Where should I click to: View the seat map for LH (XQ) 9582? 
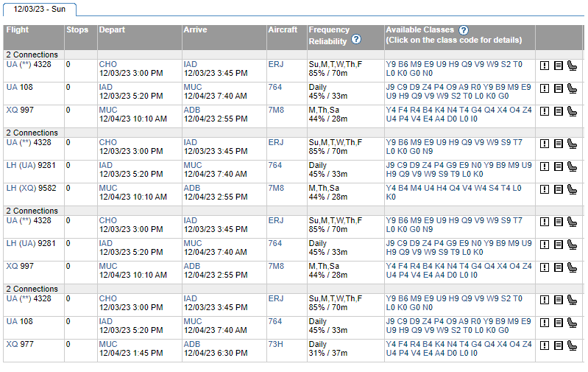572,189
